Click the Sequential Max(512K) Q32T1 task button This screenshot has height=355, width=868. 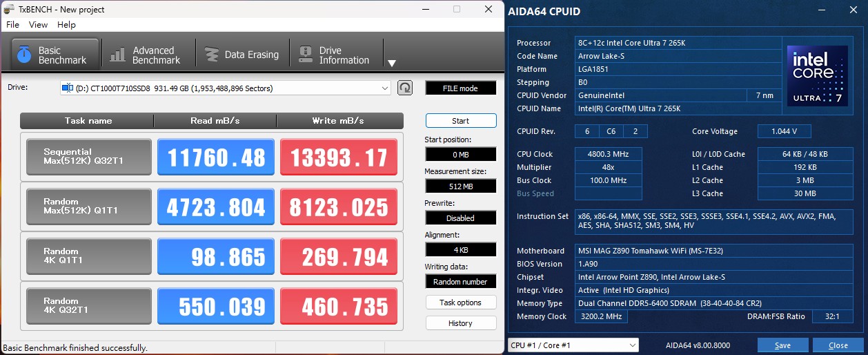tap(88, 157)
